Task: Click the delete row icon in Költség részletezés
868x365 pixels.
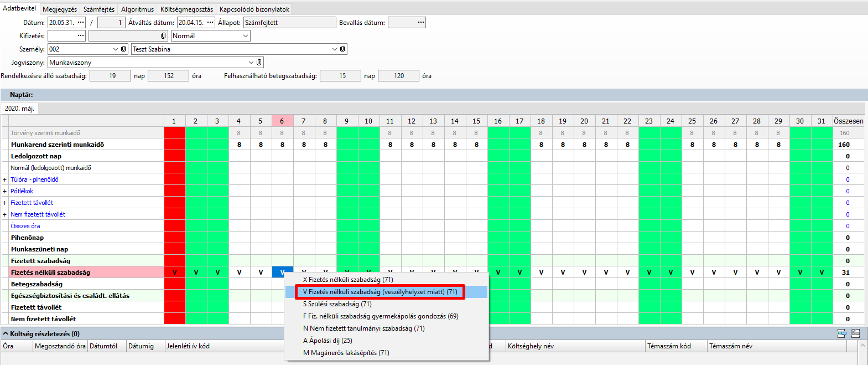Action: click(x=855, y=333)
